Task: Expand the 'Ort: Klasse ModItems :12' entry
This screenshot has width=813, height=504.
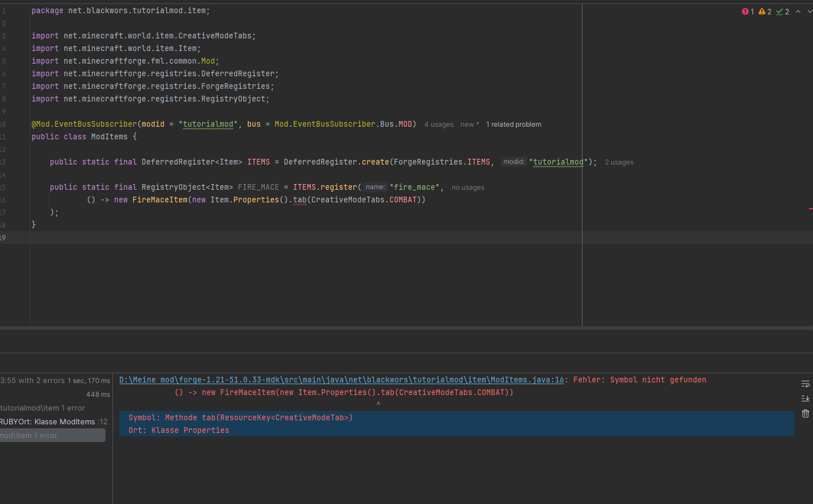Action: click(x=46, y=421)
